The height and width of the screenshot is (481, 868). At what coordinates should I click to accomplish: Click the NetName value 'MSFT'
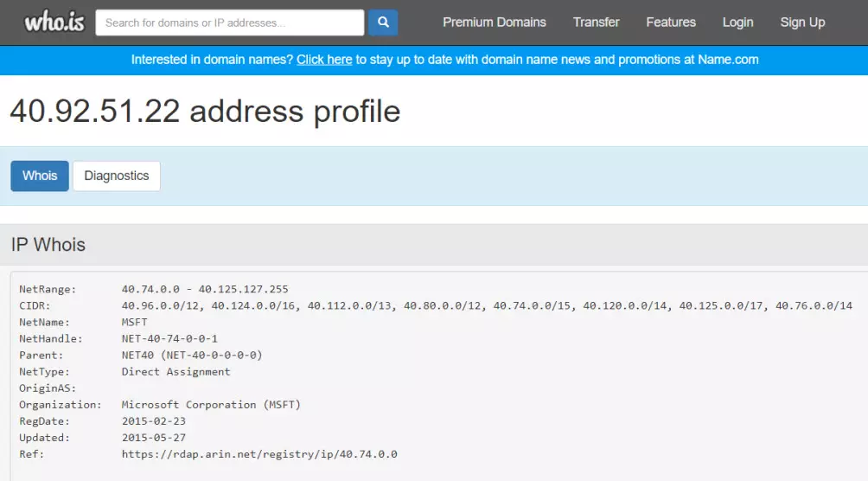click(135, 323)
